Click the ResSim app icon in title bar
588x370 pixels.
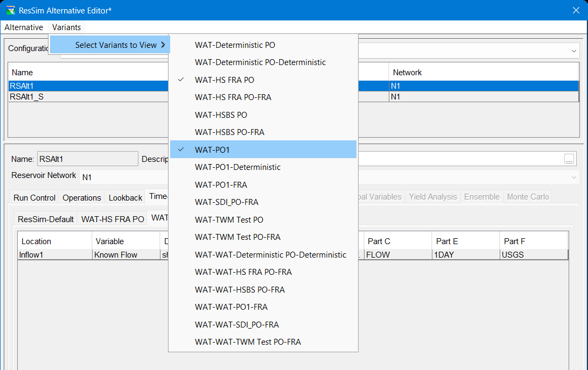[10, 10]
